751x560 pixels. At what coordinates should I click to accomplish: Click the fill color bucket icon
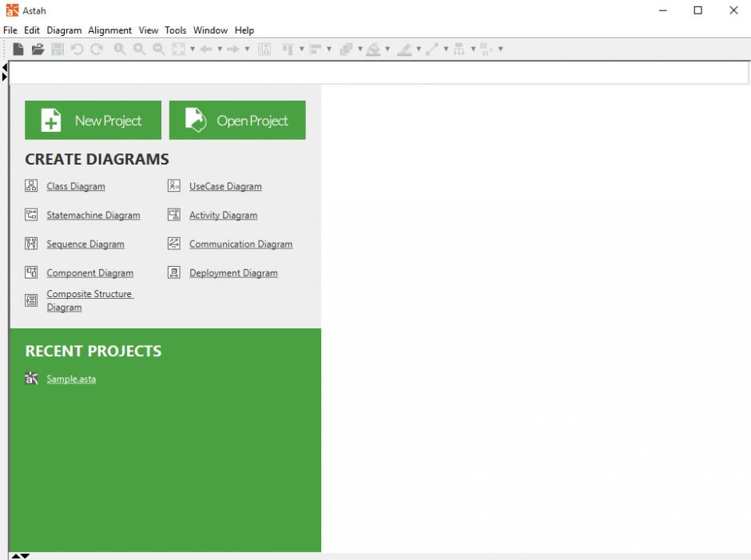(373, 50)
